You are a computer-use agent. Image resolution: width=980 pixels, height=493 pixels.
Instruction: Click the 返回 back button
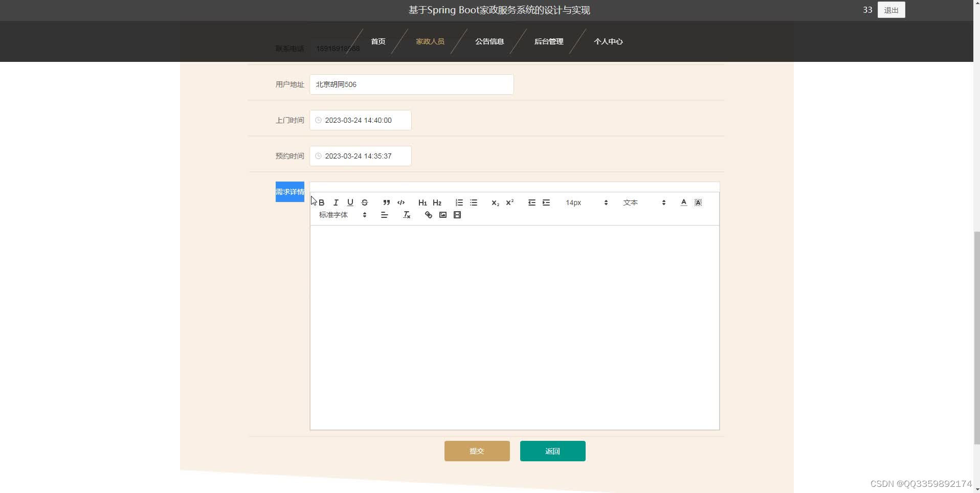point(553,451)
